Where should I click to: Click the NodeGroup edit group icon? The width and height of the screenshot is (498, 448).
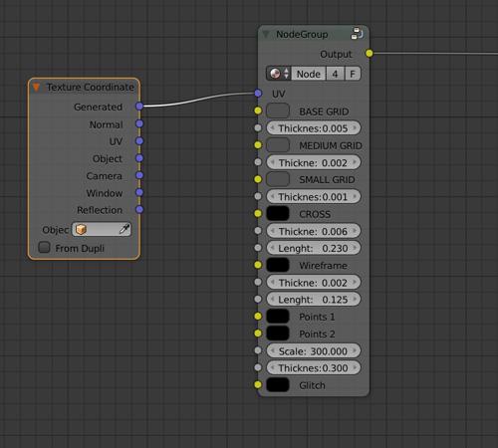(x=357, y=34)
